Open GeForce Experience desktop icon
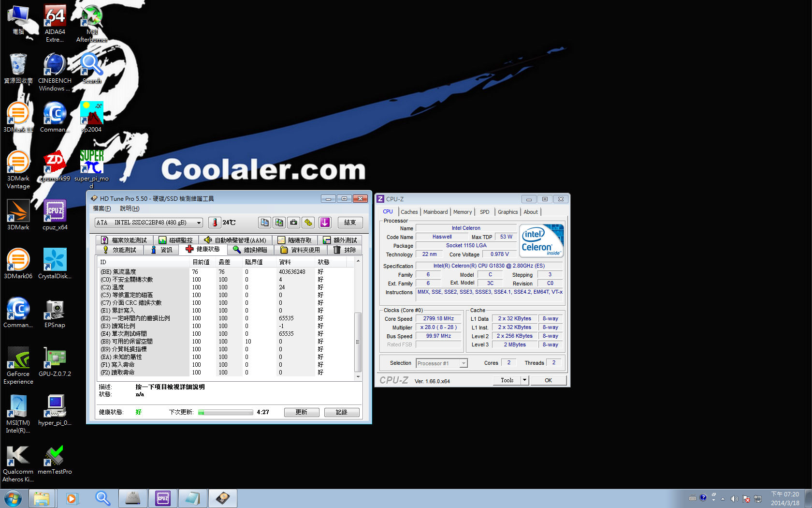This screenshot has height=508, width=812. click(18, 365)
